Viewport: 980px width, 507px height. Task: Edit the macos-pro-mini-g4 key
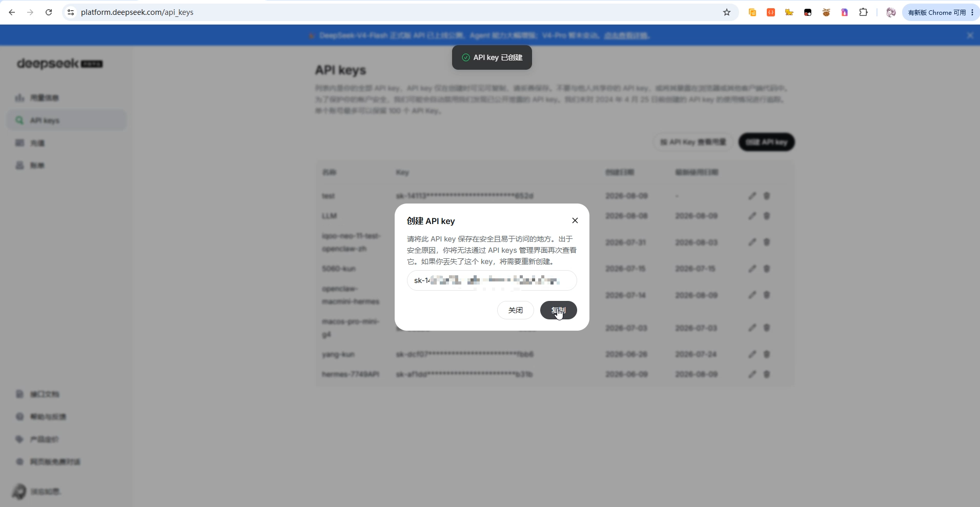coord(752,328)
